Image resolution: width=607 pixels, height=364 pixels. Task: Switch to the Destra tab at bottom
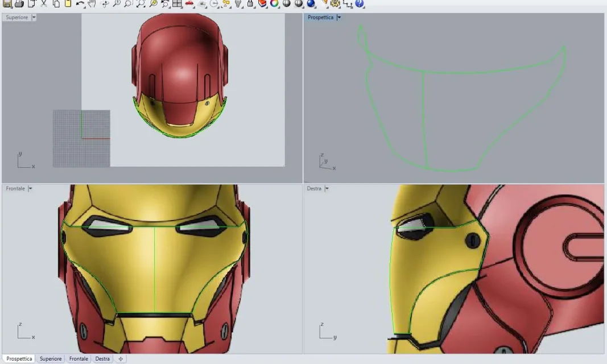point(102,359)
